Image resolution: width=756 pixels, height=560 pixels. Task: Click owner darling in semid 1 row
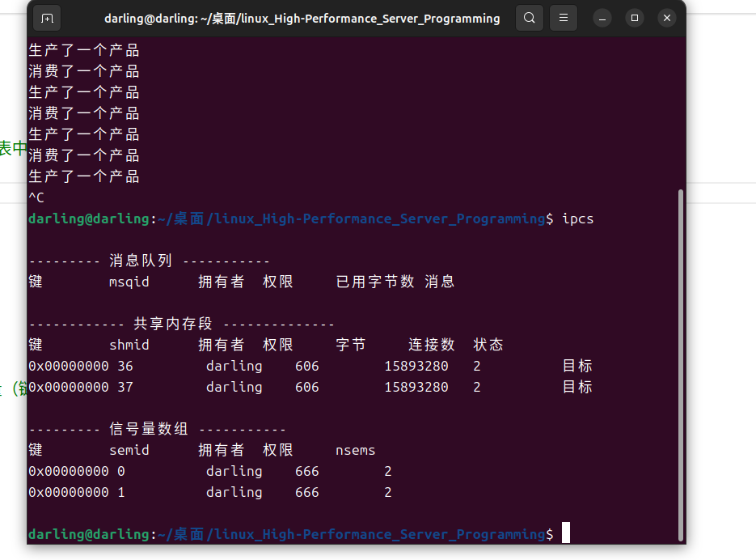click(234, 492)
